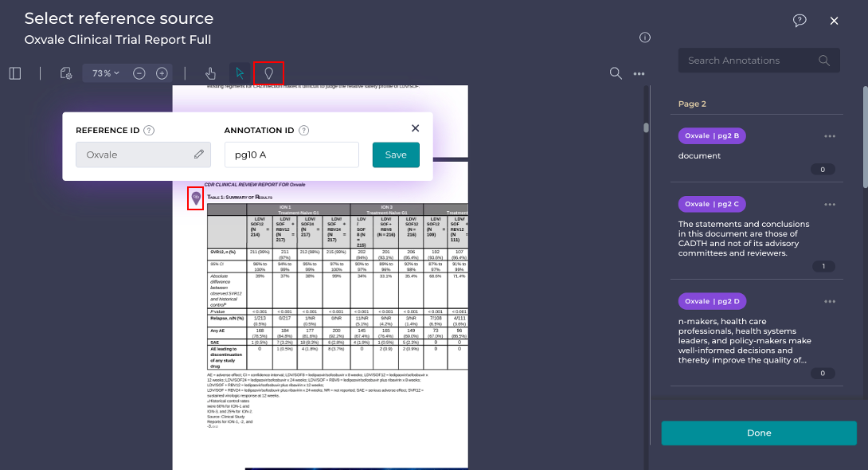
Task: Click the 'SVR12, n (%)' table row label
Action: point(222,252)
